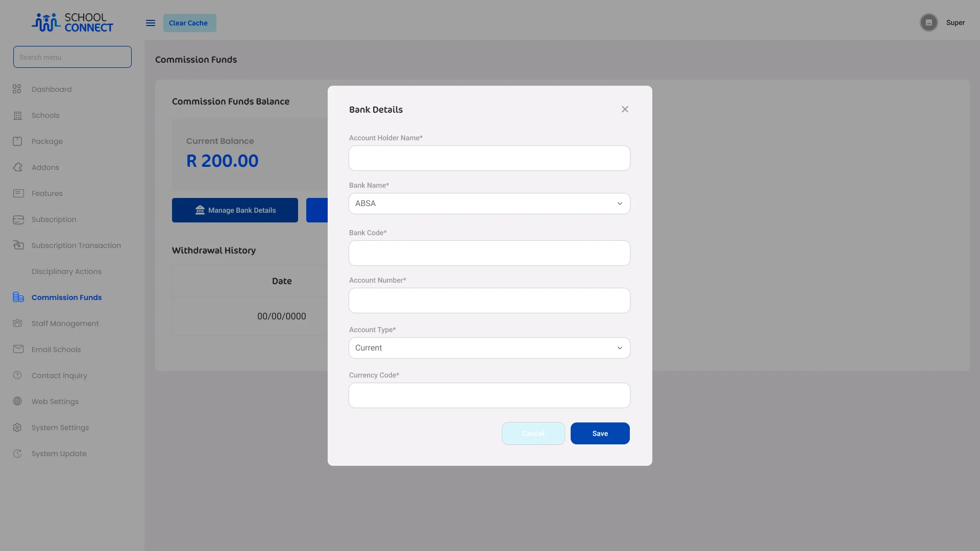This screenshot has width=980, height=551.
Task: Focus the Currency Code field
Action: [x=489, y=395]
